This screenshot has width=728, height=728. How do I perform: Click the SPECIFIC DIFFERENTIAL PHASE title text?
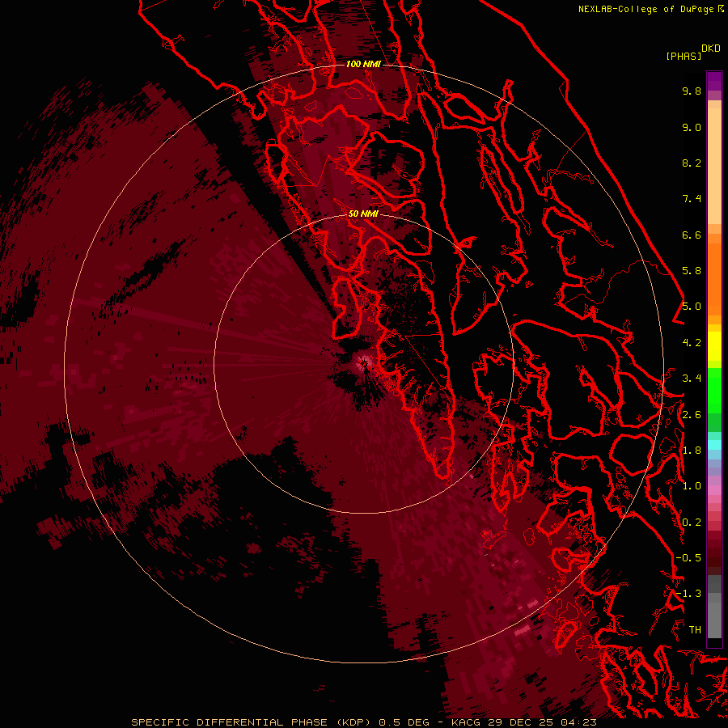230,722
